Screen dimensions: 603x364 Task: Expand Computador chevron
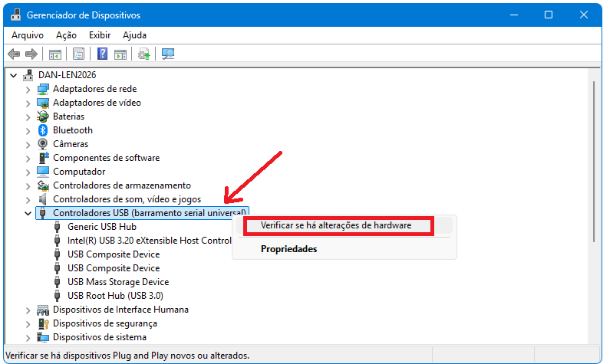coord(28,172)
